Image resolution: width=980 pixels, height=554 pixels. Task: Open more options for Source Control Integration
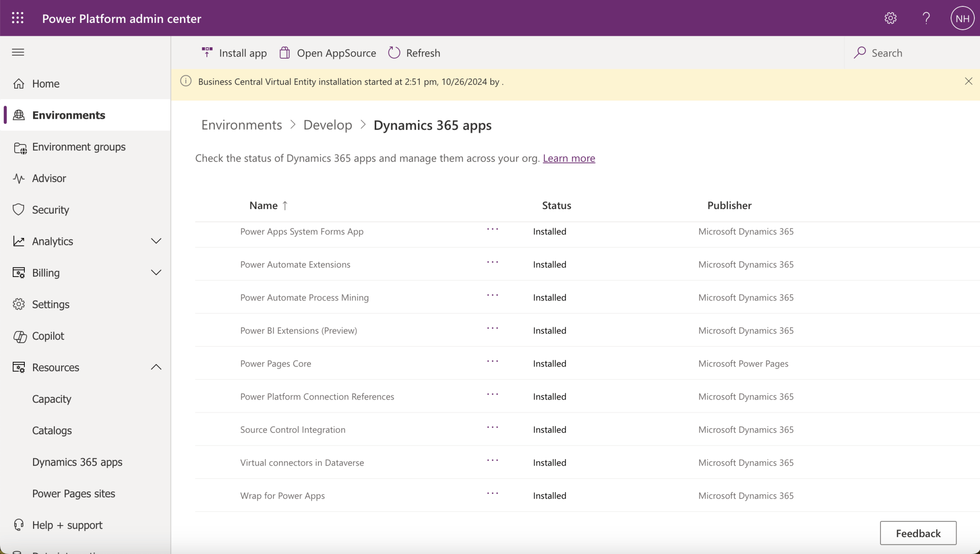coord(492,428)
